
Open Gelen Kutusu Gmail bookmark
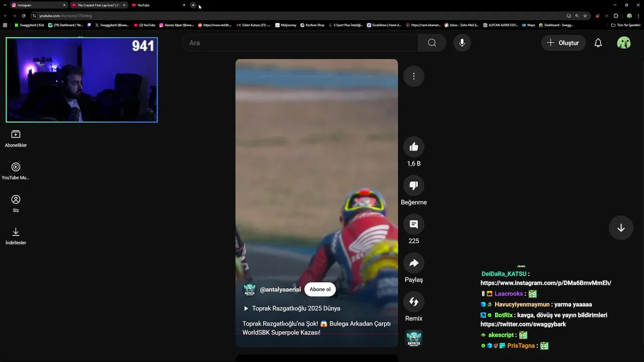[x=253, y=25]
